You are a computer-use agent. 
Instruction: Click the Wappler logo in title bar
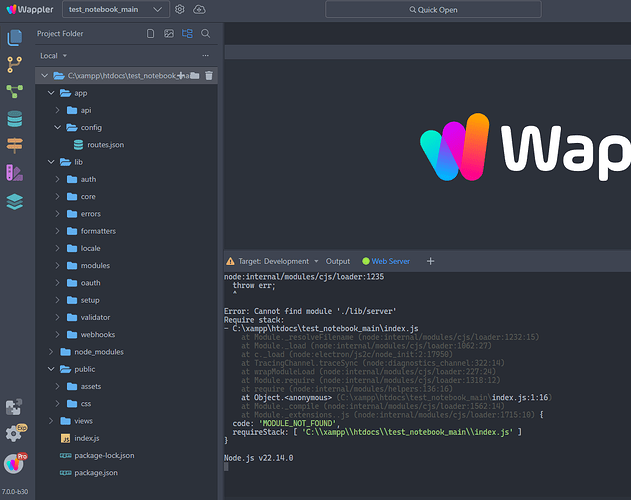[x=30, y=9]
